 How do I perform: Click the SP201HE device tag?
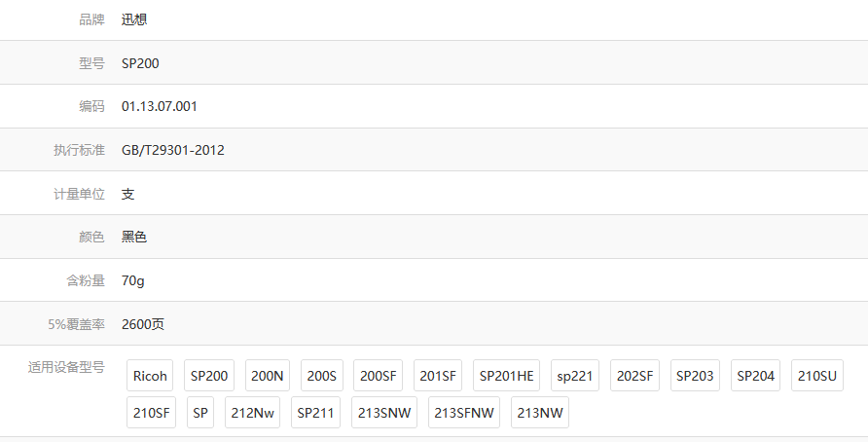pyautogui.click(x=507, y=376)
